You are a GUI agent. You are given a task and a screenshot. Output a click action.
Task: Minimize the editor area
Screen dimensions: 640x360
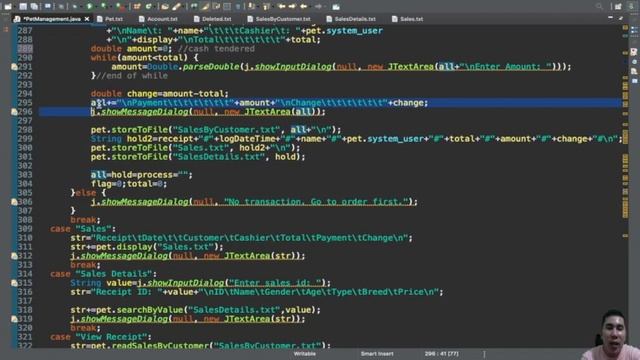[610, 18]
